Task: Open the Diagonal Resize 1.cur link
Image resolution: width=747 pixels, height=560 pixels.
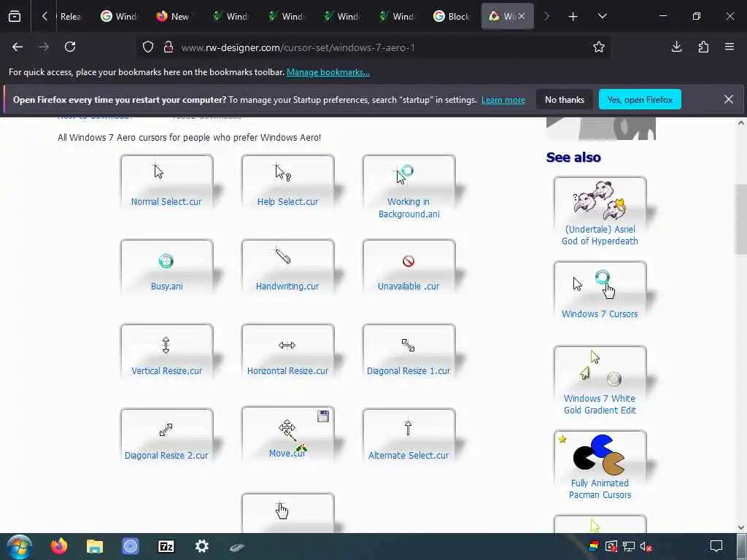Action: (x=409, y=370)
